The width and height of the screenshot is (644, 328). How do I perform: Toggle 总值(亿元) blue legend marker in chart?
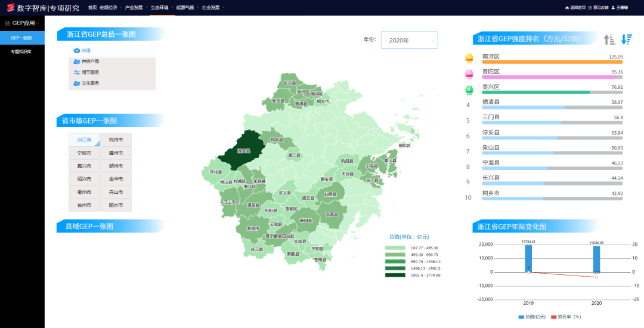click(x=522, y=317)
